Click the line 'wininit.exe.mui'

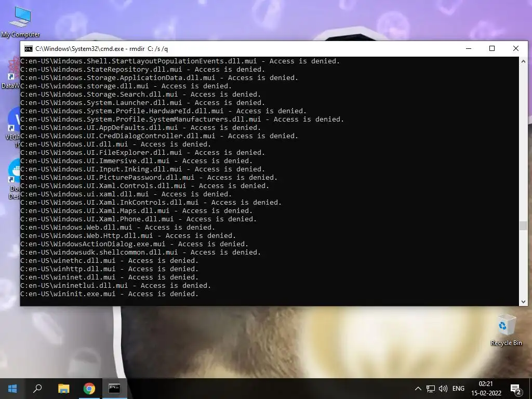(x=109, y=294)
